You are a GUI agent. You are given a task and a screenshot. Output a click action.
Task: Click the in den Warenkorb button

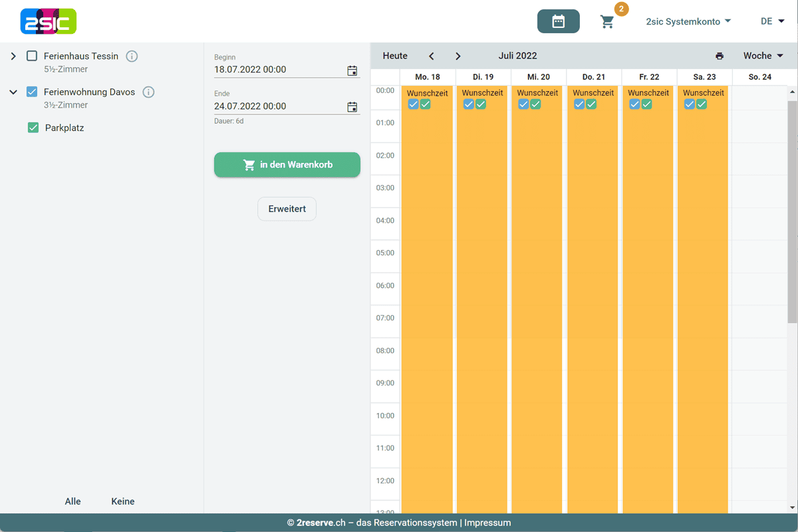[x=287, y=165]
